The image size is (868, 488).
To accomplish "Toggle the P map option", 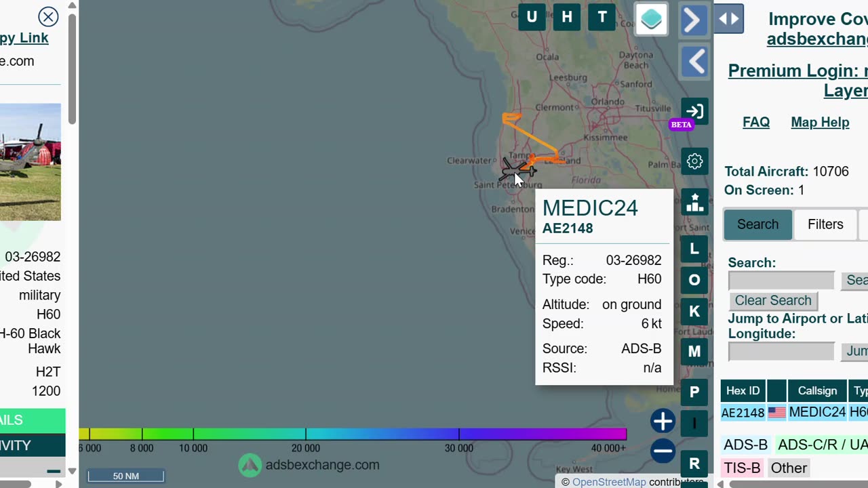I will coord(694,392).
